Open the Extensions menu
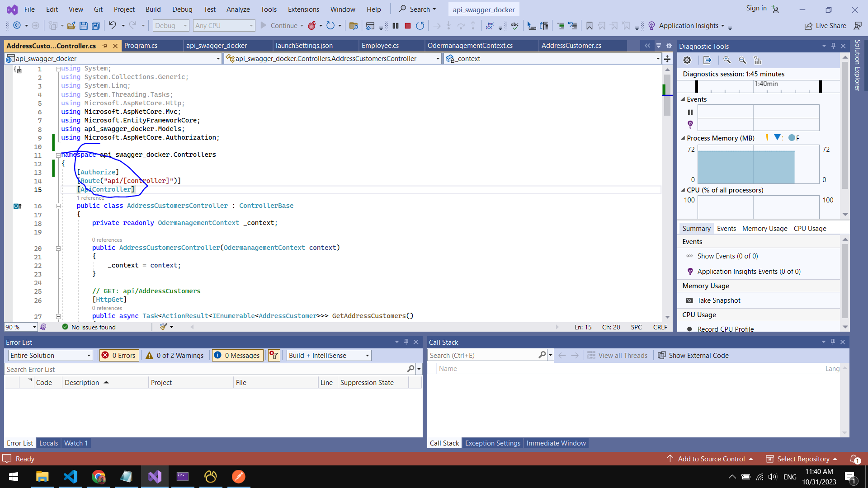 click(x=303, y=9)
